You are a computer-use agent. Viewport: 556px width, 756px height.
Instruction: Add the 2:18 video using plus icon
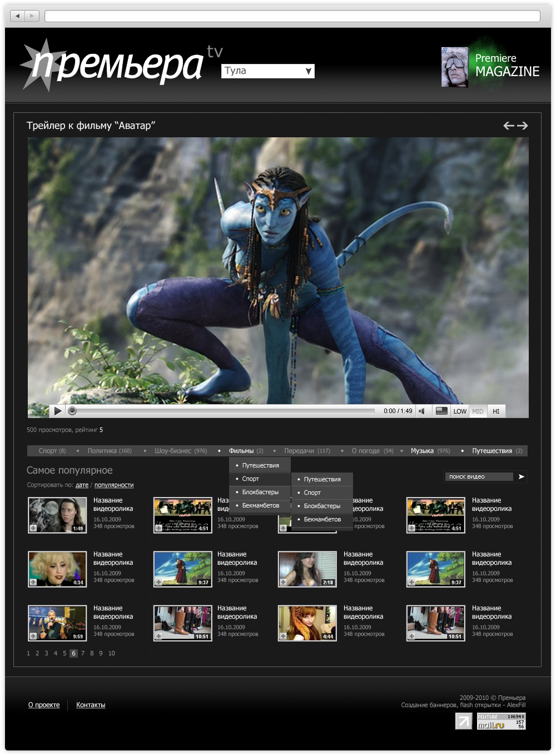(x=283, y=582)
